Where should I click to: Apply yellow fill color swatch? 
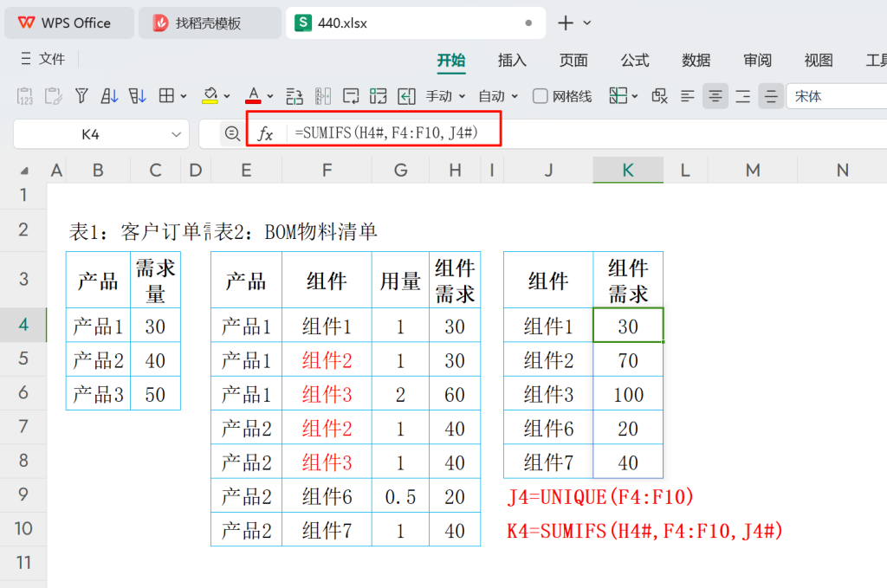[210, 96]
